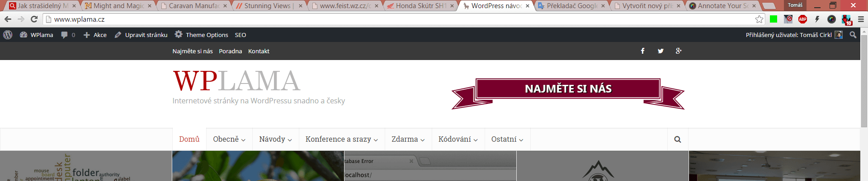This screenshot has width=868, height=181.
Task: Open the blocker extension with red prohibition sign
Action: 788,19
